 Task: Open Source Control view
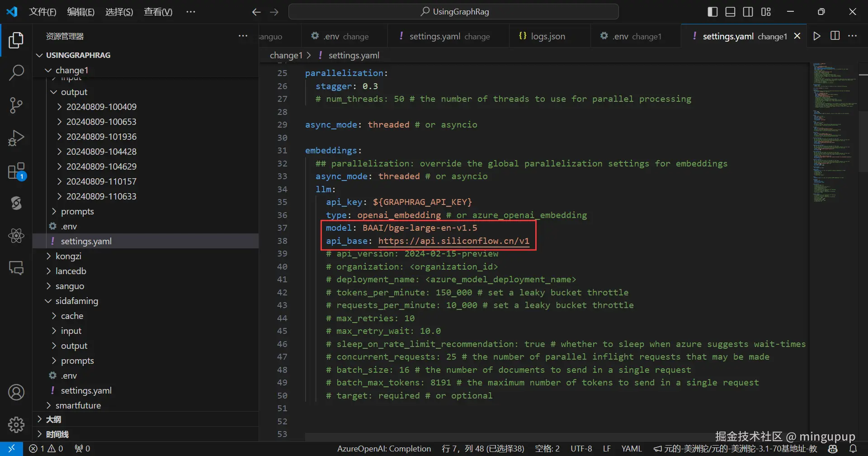(16, 105)
